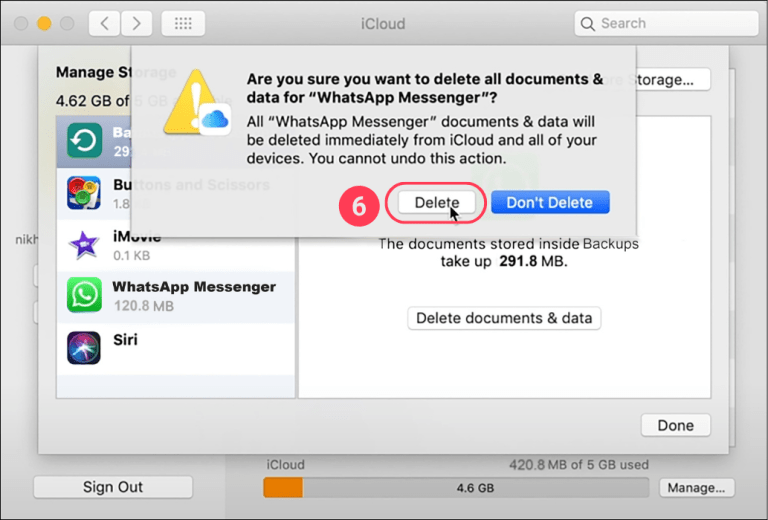This screenshot has width=768, height=520.
Task: Click Delete documents & data button
Action: [504, 318]
